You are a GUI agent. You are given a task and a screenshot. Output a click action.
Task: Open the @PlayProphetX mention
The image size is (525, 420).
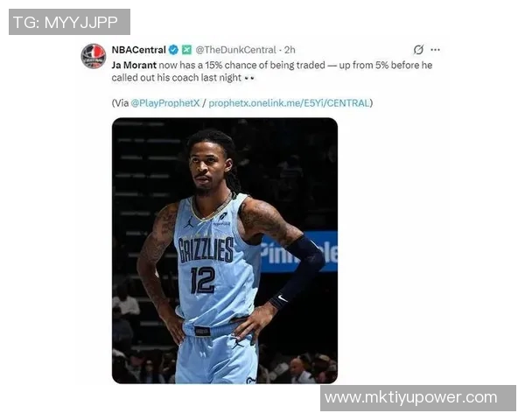[165, 103]
